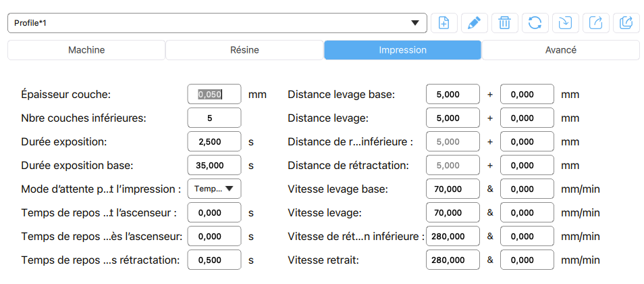Screen dimensions: 644x284
Task: Click the single export profile icon
Action: (x=595, y=23)
